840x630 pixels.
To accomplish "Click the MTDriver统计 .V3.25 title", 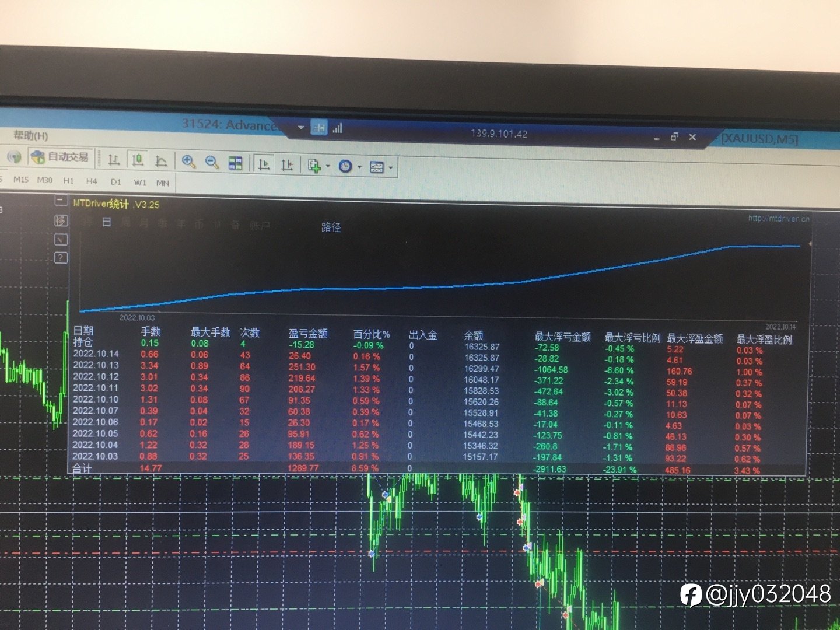I will coord(116,204).
